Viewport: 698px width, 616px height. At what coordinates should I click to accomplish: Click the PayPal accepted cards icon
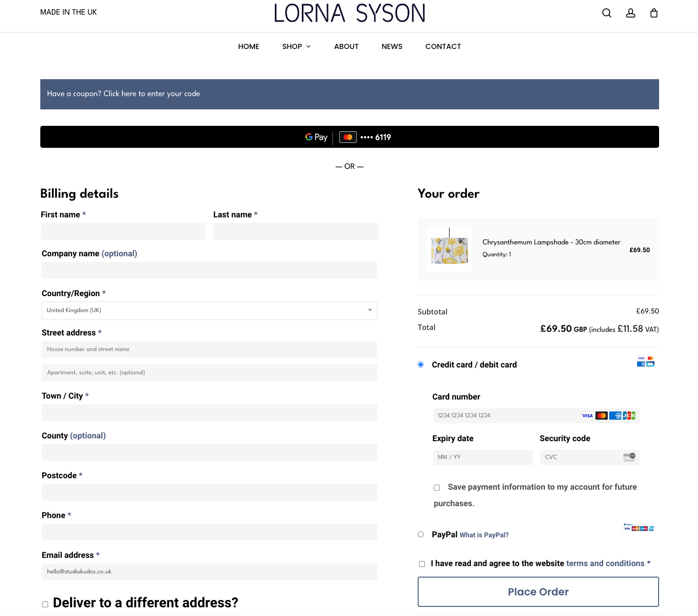[x=638, y=528]
